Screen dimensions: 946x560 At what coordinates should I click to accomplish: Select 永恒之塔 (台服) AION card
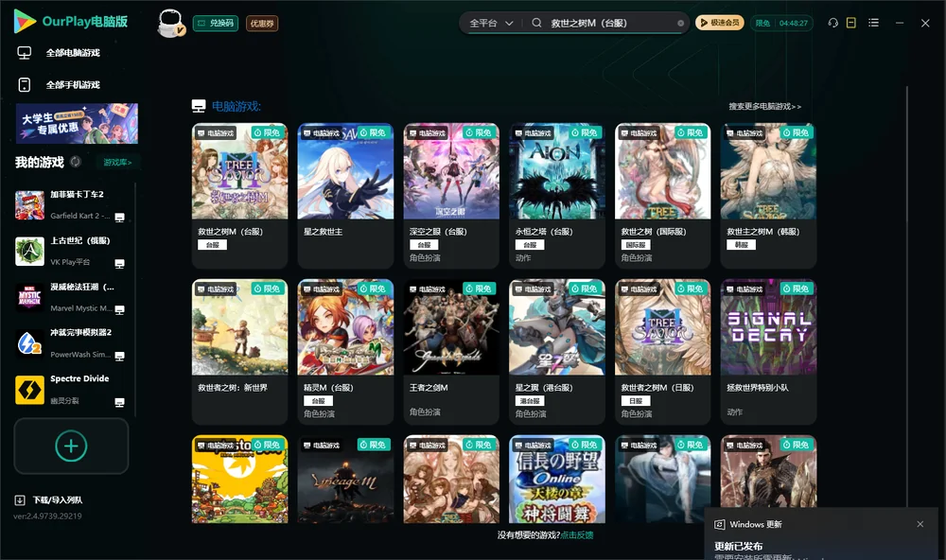pyautogui.click(x=557, y=196)
